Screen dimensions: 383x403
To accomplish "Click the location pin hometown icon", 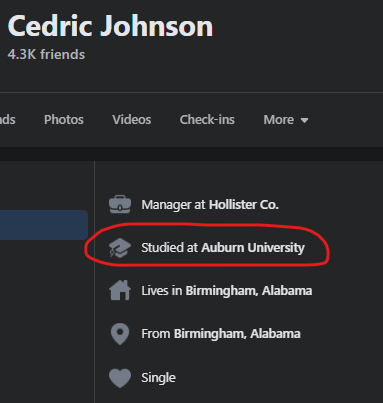I will coord(120,334).
